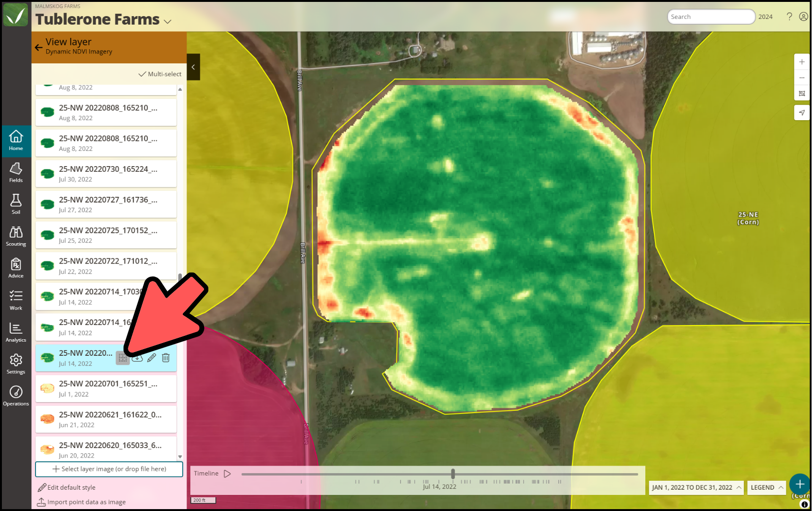812x511 pixels.
Task: Select layer 25-NW 20220722_171012
Action: (106, 266)
